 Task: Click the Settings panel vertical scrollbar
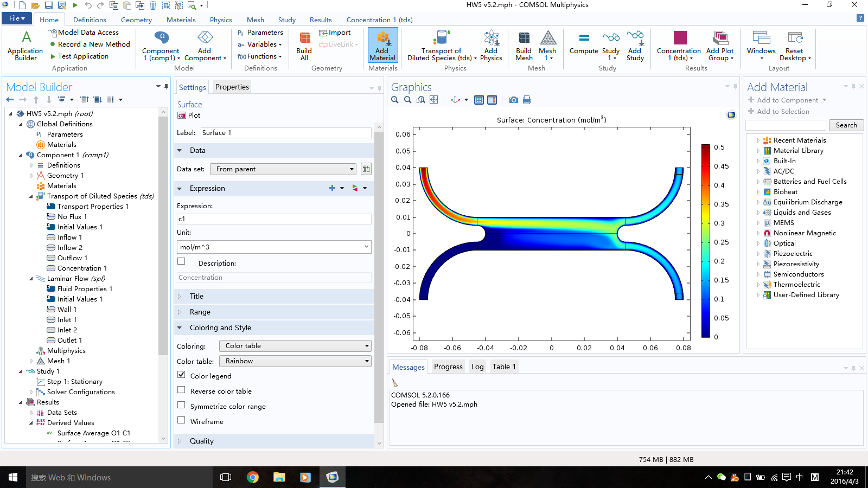(x=379, y=278)
